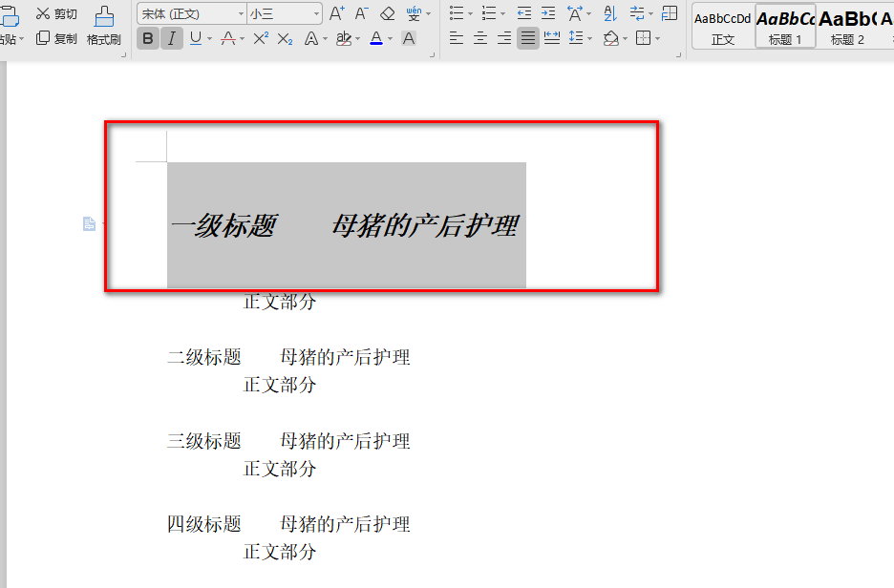Click the text effects outlined A icon
This screenshot has height=588, width=894.
coord(310,39)
